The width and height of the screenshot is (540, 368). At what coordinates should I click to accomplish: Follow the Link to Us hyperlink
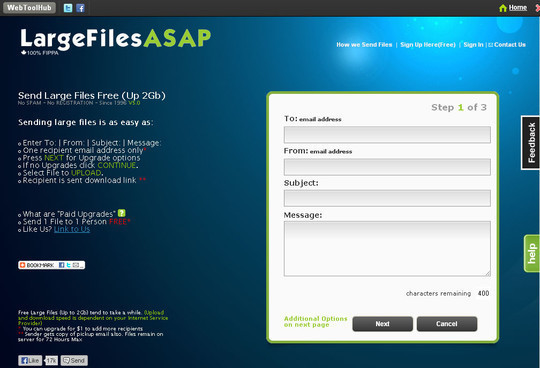tap(72, 229)
